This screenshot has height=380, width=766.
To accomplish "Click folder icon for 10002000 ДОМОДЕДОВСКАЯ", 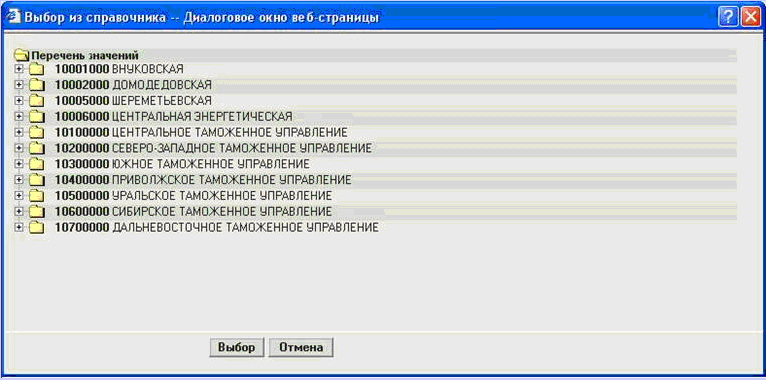I will (37, 85).
